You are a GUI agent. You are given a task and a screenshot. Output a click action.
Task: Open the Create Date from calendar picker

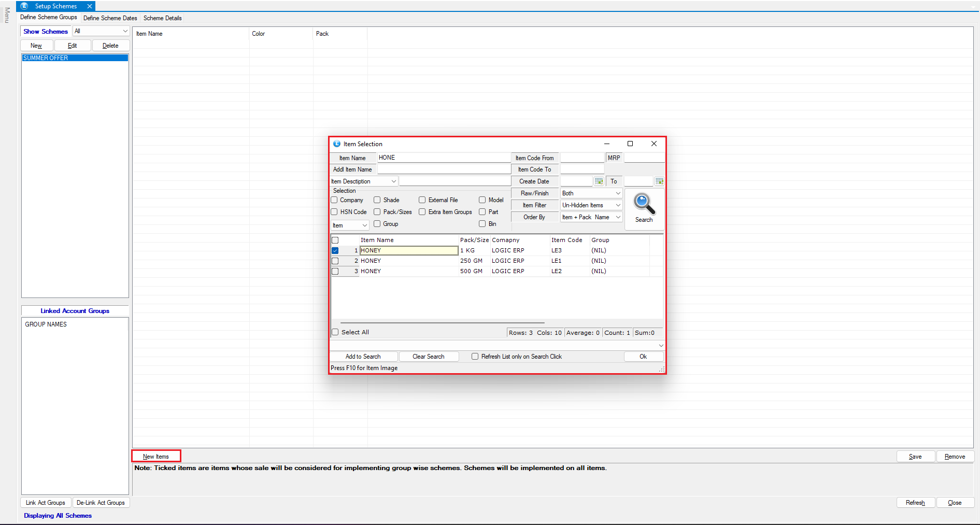point(599,181)
